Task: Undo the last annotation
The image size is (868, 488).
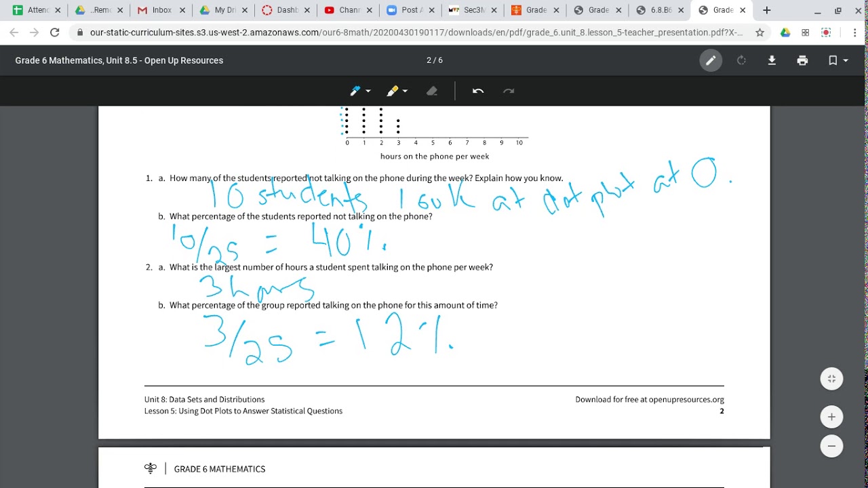Action: (x=478, y=91)
